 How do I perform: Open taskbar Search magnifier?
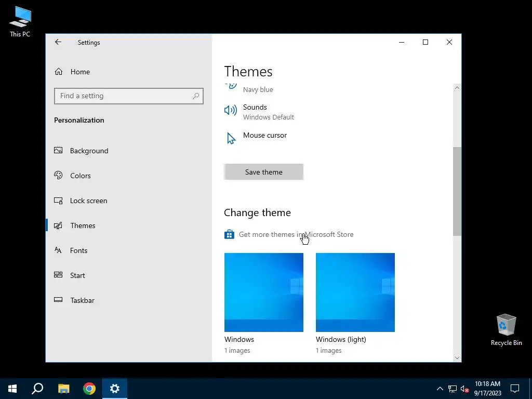[x=37, y=389]
